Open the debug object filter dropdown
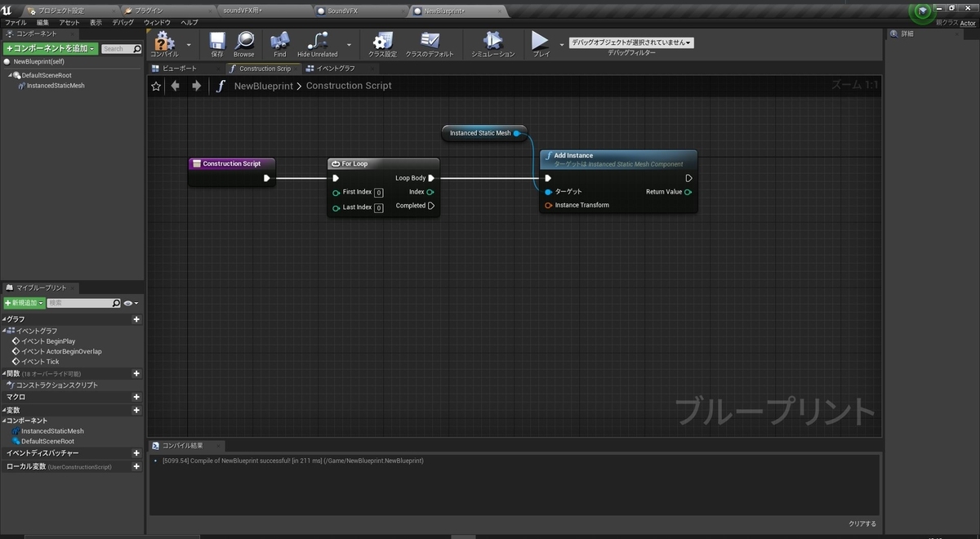Viewport: 980px width, 539px height. [x=631, y=42]
